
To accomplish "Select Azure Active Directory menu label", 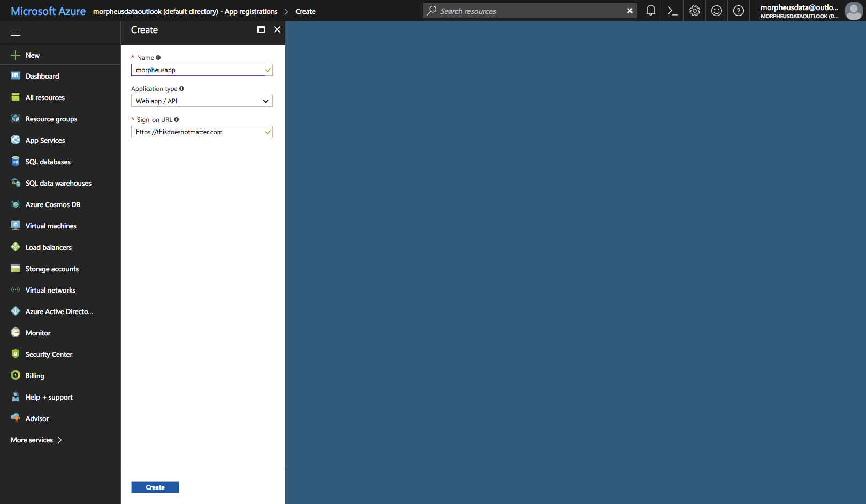I will click(x=59, y=311).
